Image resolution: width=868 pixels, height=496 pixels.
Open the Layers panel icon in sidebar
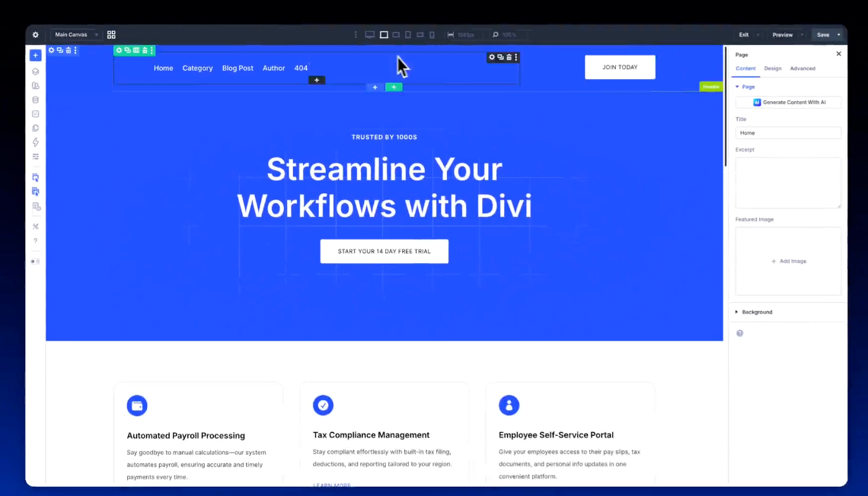coord(36,72)
